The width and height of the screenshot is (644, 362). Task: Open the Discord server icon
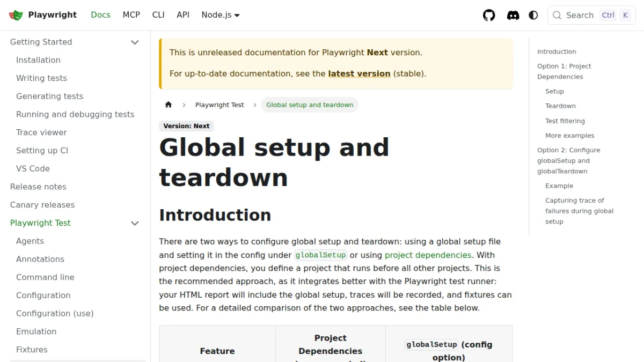(513, 15)
